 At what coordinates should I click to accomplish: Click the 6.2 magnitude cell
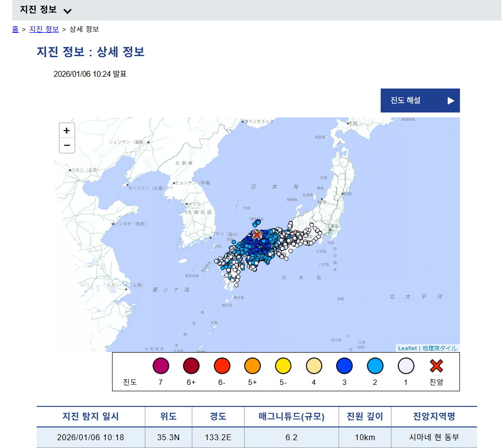coord(292,437)
